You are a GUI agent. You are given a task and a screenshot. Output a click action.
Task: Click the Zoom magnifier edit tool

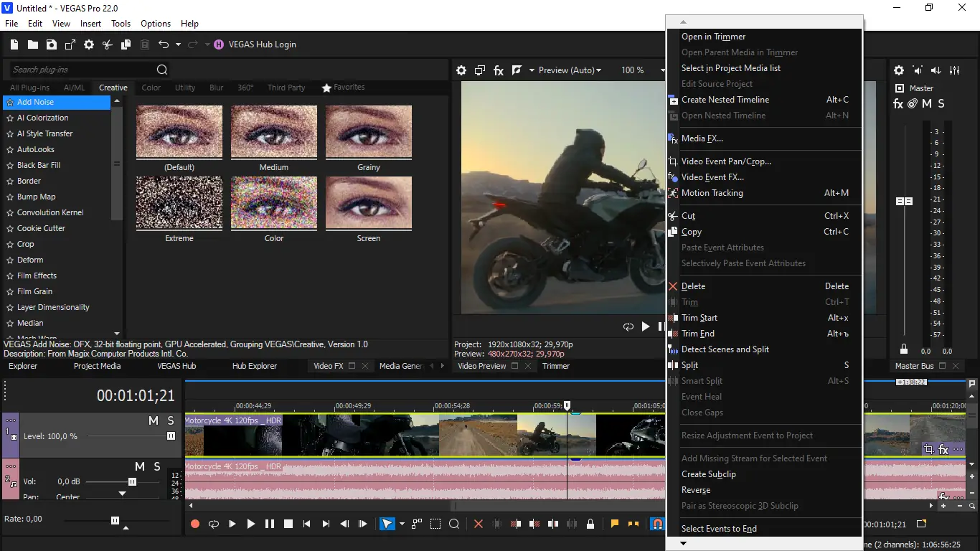454,524
